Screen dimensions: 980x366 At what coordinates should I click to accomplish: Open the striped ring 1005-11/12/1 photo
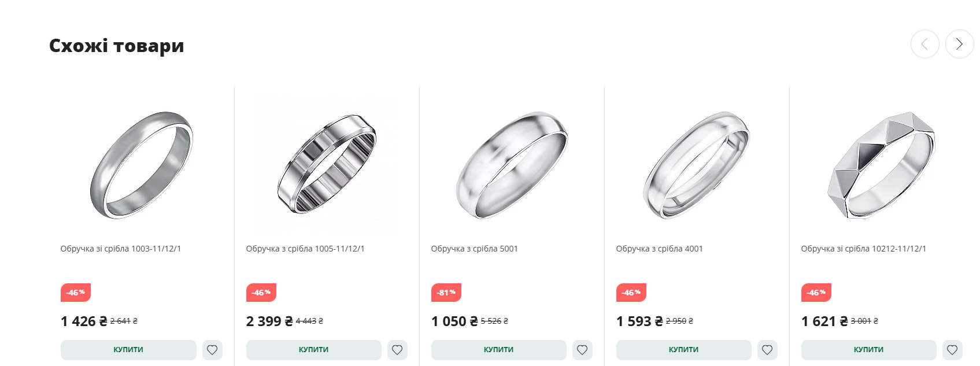pos(327,165)
